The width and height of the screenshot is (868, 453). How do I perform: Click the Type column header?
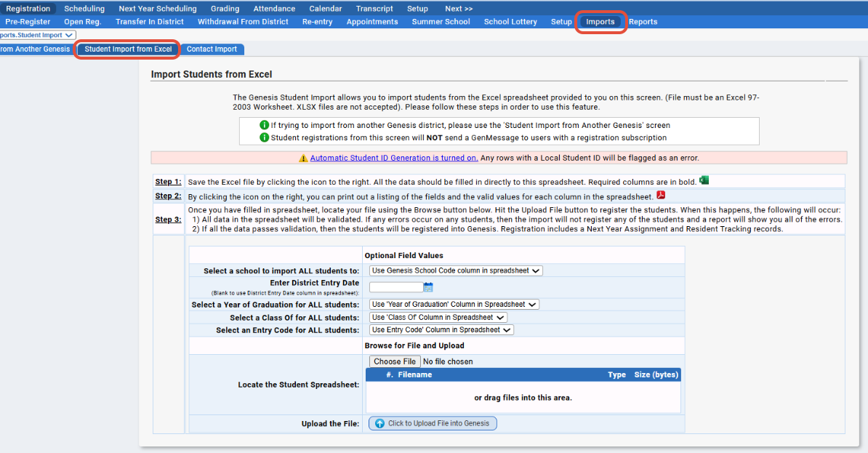(x=616, y=374)
